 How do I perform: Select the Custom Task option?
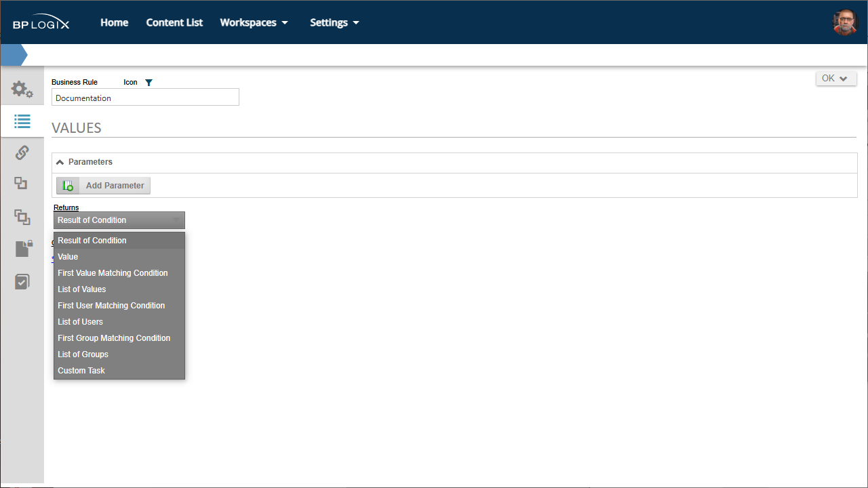(x=119, y=371)
